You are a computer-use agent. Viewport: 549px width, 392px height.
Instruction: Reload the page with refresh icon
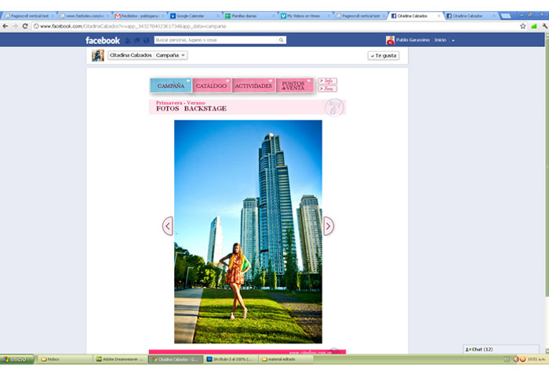pyautogui.click(x=25, y=26)
